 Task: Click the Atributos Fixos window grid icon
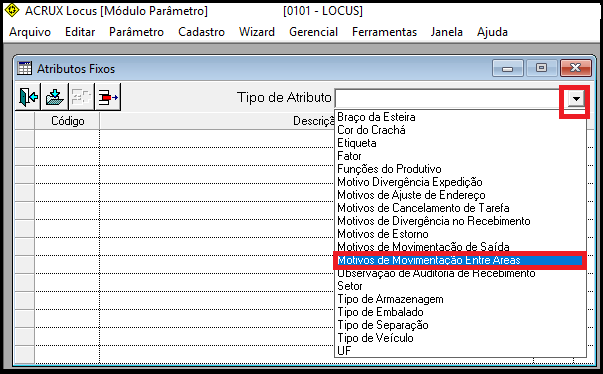(x=25, y=68)
